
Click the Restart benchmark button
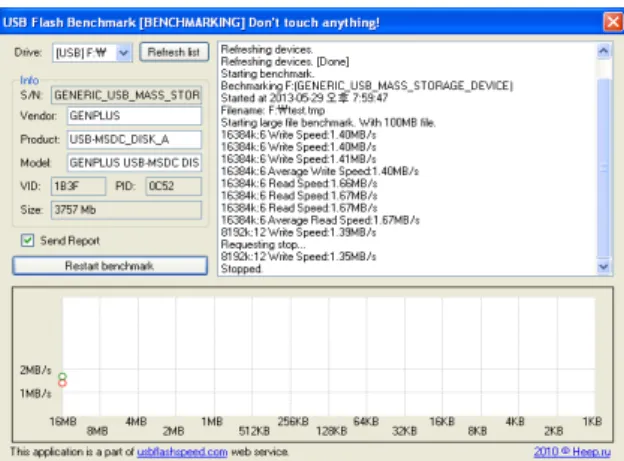[x=110, y=266]
